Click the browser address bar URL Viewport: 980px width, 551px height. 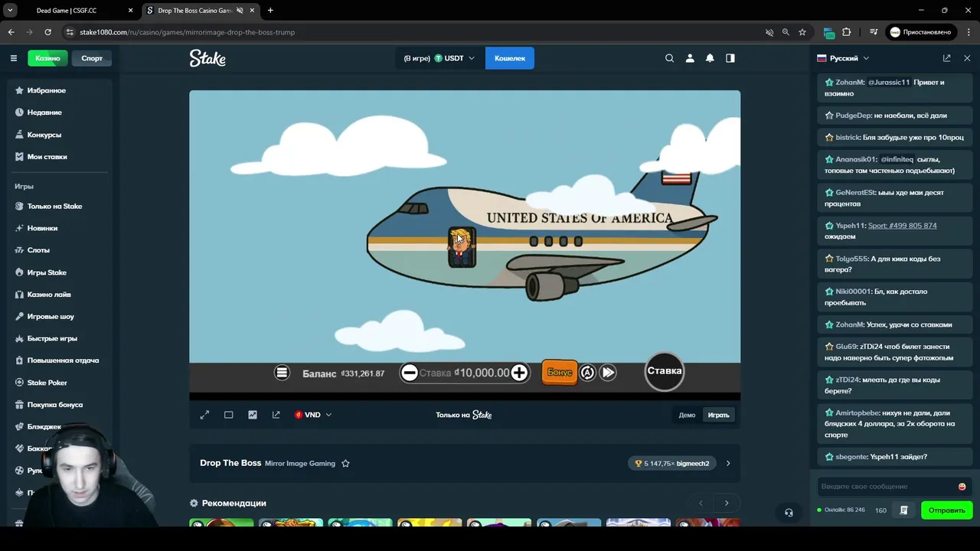[187, 32]
